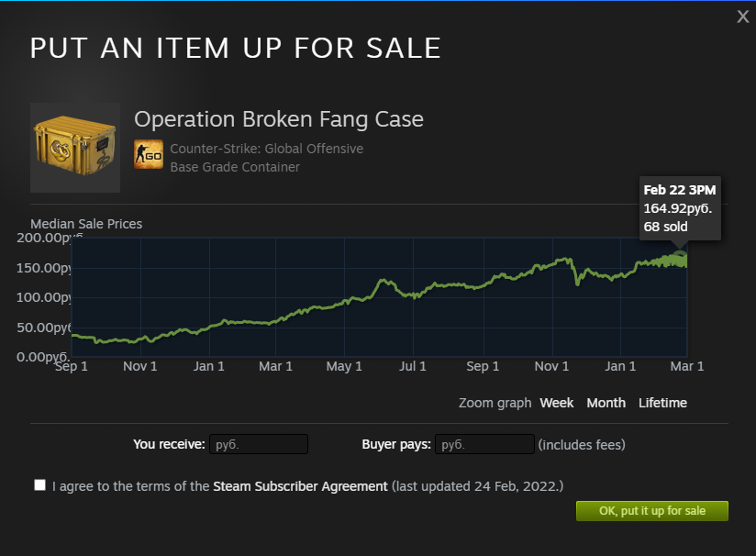This screenshot has height=556, width=756.
Task: Tick the Steam Subscriber Agreement checkbox
Action: tap(39, 485)
